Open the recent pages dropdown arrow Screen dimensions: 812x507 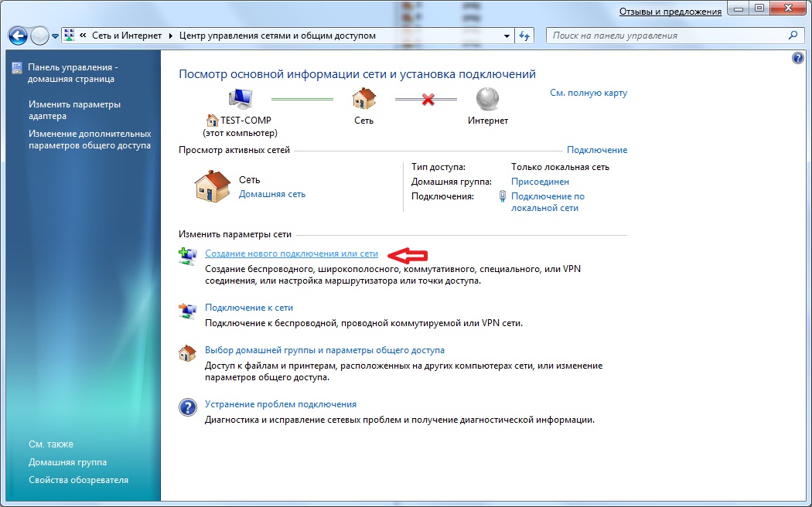tap(55, 37)
